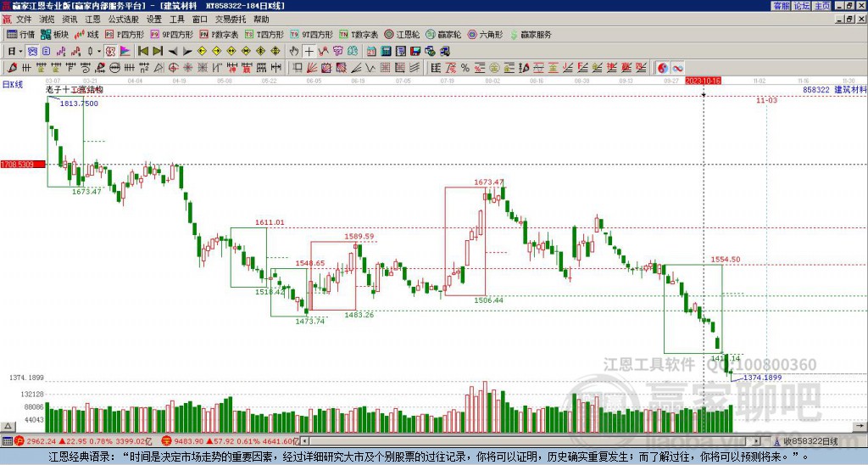Open the 公式选股 menu
This screenshot has height=465, width=868.
pos(124,20)
